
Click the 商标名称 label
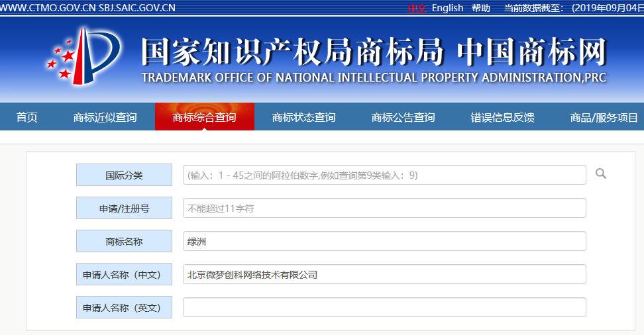click(124, 241)
